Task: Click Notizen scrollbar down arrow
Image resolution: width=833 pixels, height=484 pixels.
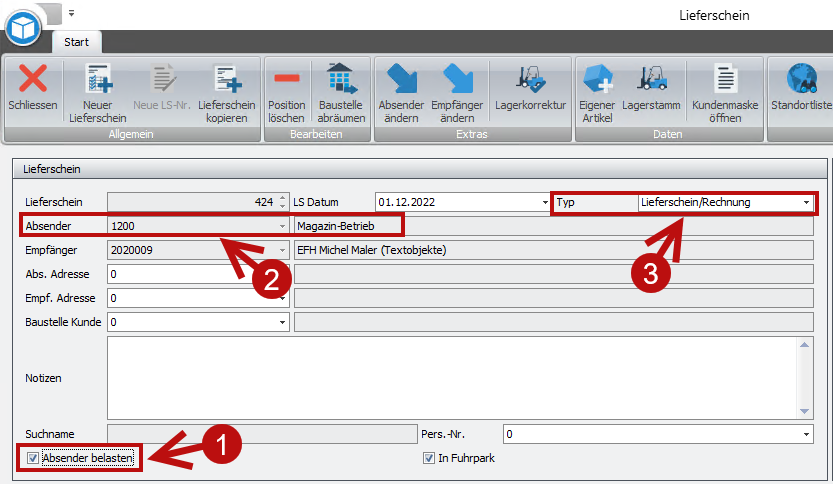Action: click(x=804, y=411)
